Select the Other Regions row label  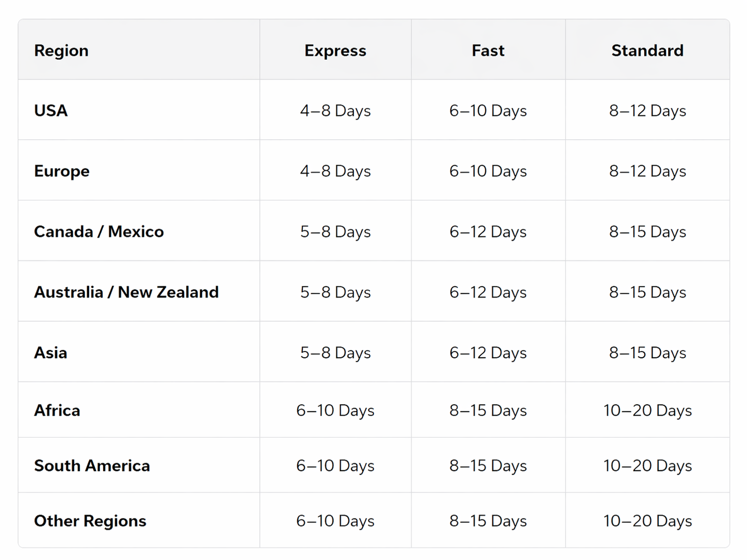(x=90, y=521)
